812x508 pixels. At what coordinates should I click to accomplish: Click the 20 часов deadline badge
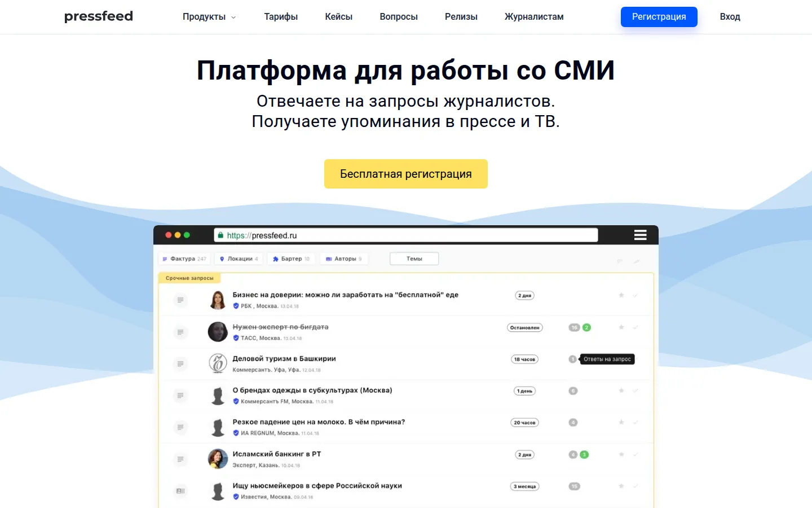(x=524, y=422)
